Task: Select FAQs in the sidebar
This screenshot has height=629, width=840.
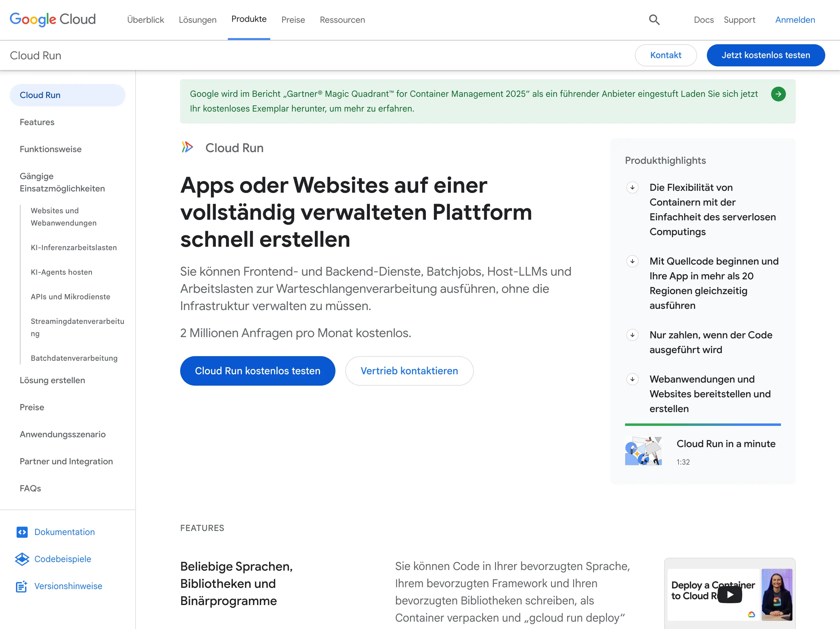Action: click(30, 489)
